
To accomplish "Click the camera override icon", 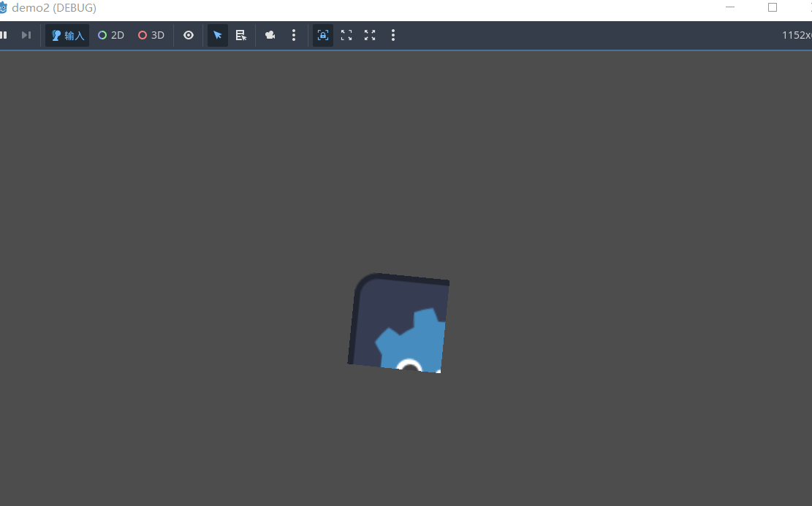I will pyautogui.click(x=270, y=35).
